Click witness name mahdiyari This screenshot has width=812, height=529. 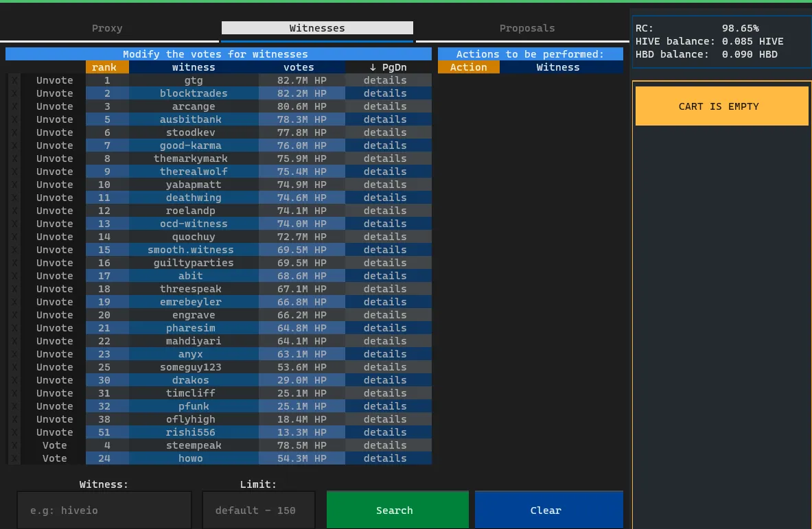click(x=194, y=341)
